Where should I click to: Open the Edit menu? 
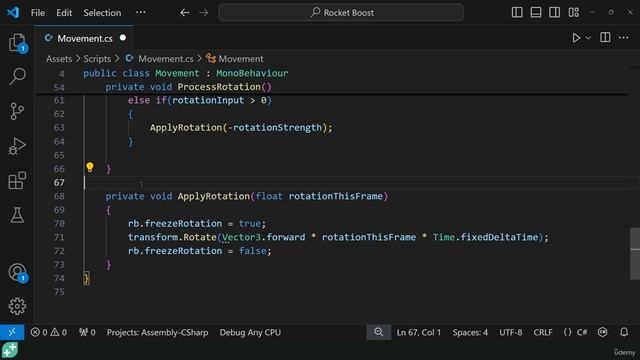(x=64, y=13)
